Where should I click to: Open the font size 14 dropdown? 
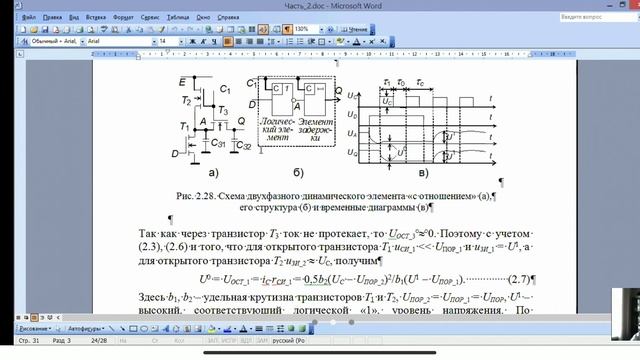point(181,42)
